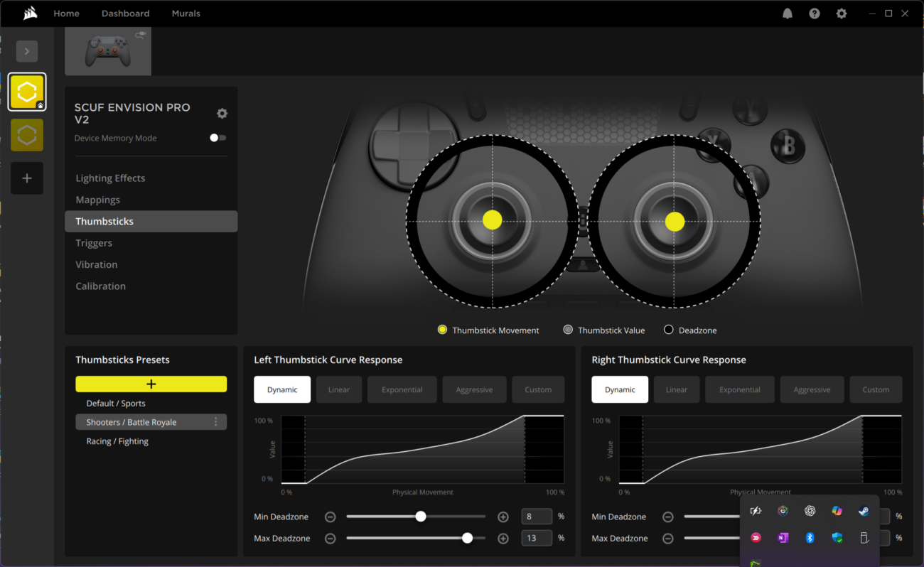This screenshot has height=567, width=924.
Task: Select the active yellow profile icon
Action: (x=27, y=92)
